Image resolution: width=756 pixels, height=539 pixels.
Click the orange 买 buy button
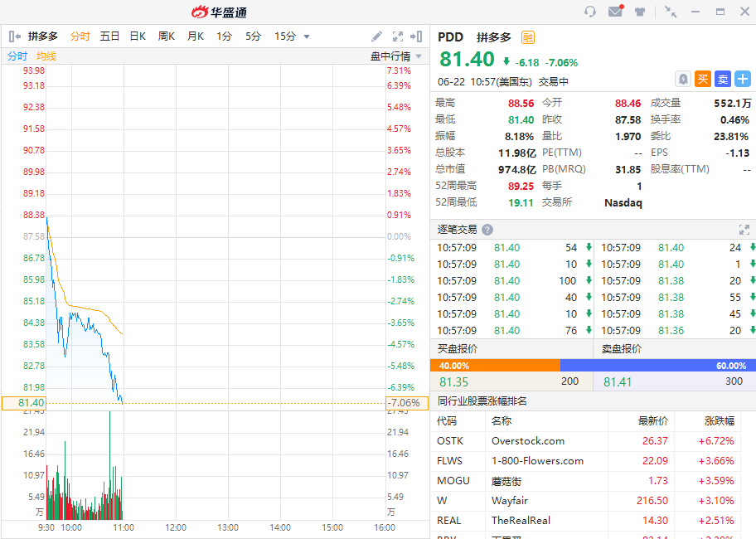pyautogui.click(x=702, y=79)
